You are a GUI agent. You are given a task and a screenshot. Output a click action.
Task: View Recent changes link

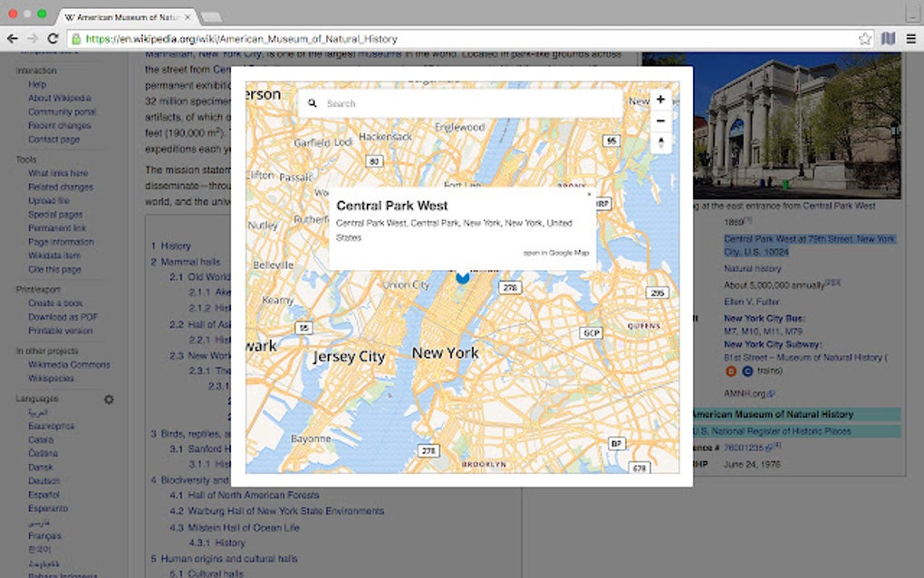pos(60,126)
